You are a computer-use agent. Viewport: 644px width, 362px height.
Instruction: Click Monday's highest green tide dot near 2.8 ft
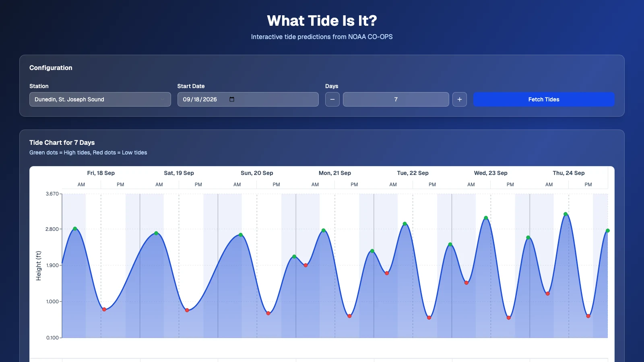click(324, 230)
